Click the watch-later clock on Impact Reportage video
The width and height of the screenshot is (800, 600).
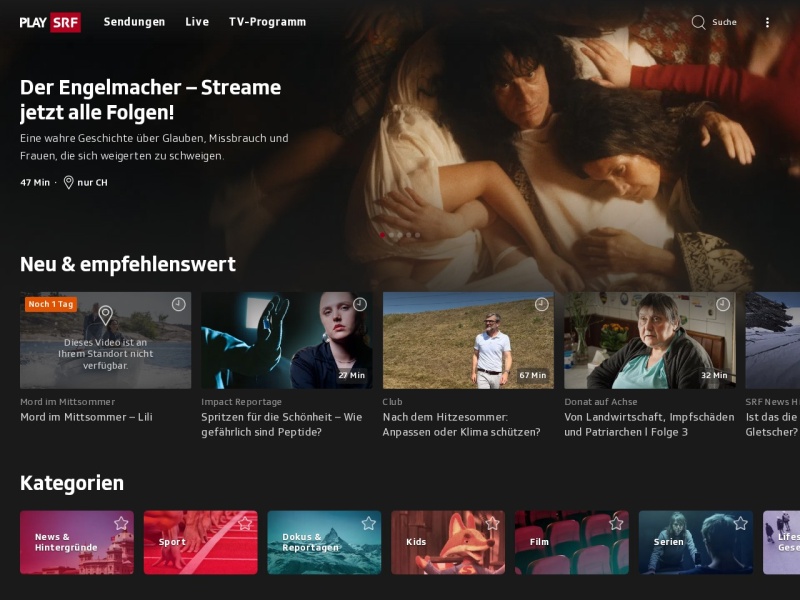(x=360, y=305)
